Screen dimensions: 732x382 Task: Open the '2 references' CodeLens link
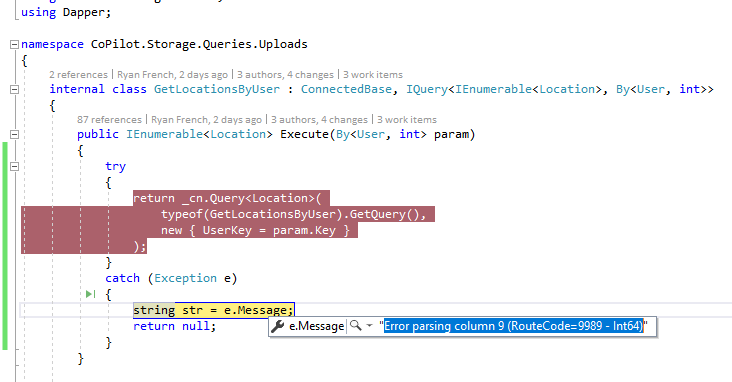(x=78, y=75)
